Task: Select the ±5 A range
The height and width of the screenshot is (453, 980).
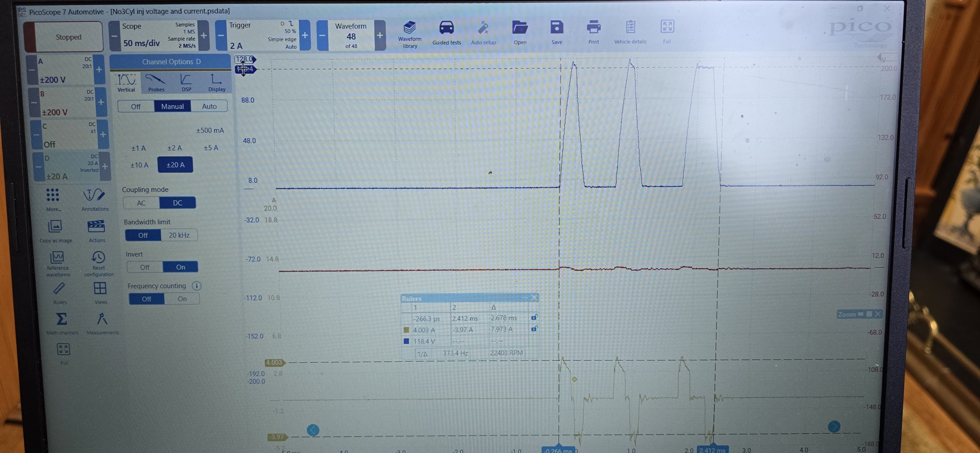Action: coord(211,148)
